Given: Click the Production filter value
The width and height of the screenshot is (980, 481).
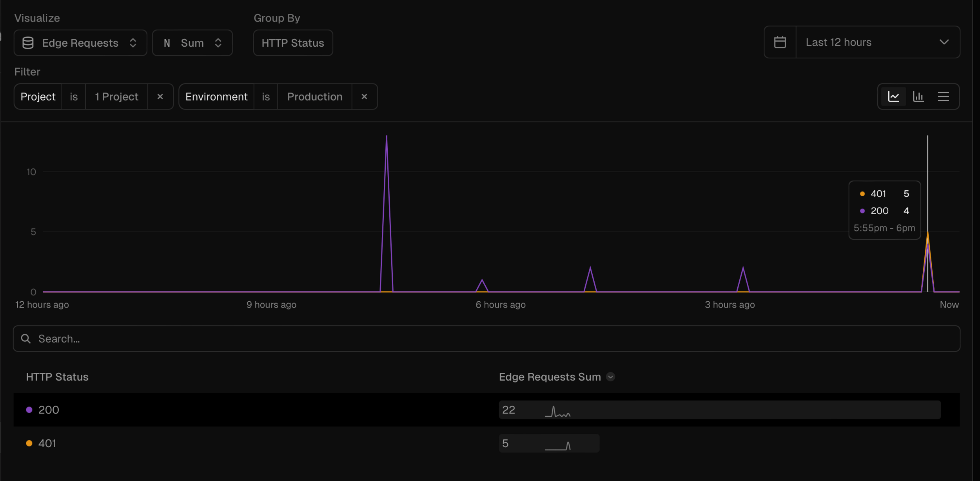Looking at the screenshot, I should point(314,97).
